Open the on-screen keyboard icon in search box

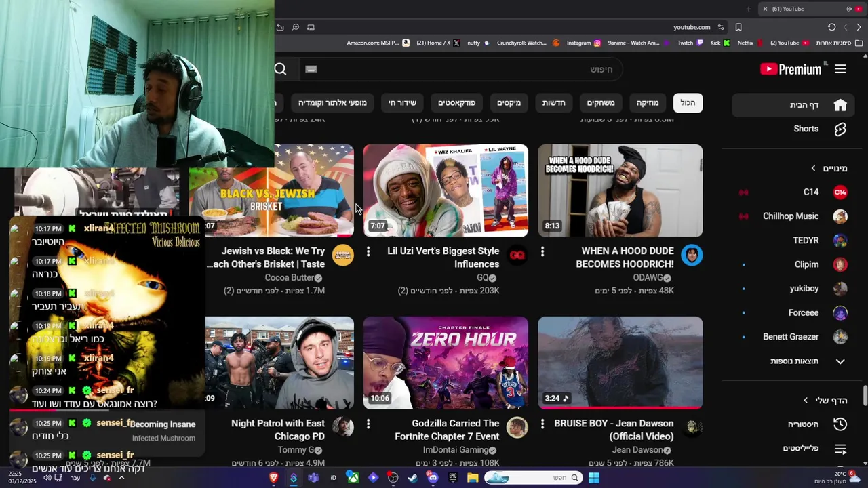(311, 69)
